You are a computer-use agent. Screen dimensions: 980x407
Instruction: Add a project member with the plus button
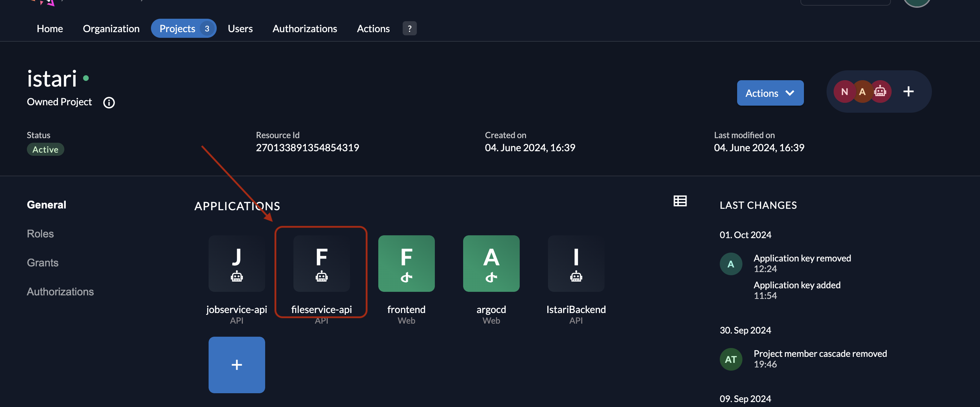point(909,91)
